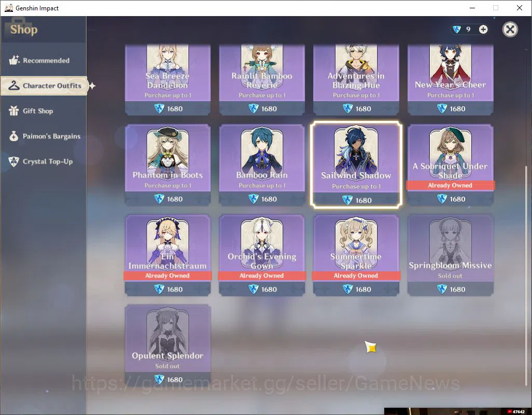Click the 1680 price under Opulent Splendor

(175, 379)
